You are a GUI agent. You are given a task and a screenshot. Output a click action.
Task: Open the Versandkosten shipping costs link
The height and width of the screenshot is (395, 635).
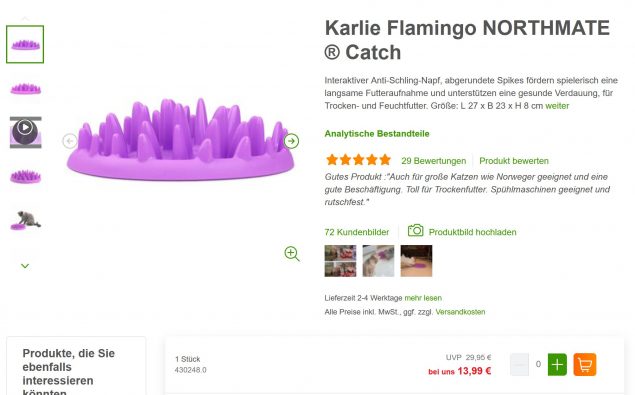tap(460, 312)
